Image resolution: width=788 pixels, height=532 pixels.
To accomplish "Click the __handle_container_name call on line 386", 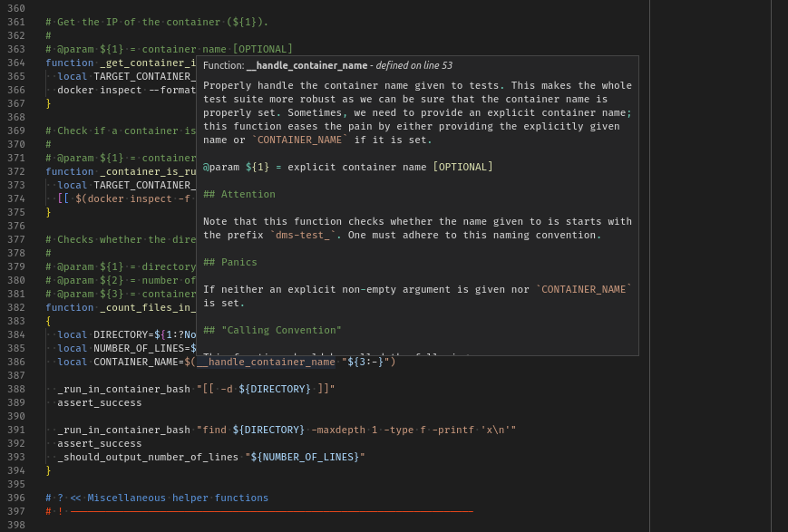I will click(x=266, y=362).
